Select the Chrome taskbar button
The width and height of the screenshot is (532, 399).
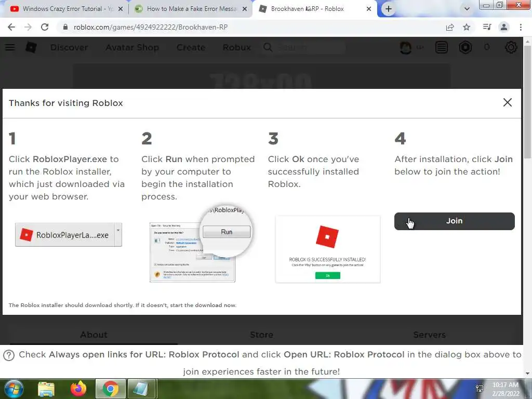[110, 389]
